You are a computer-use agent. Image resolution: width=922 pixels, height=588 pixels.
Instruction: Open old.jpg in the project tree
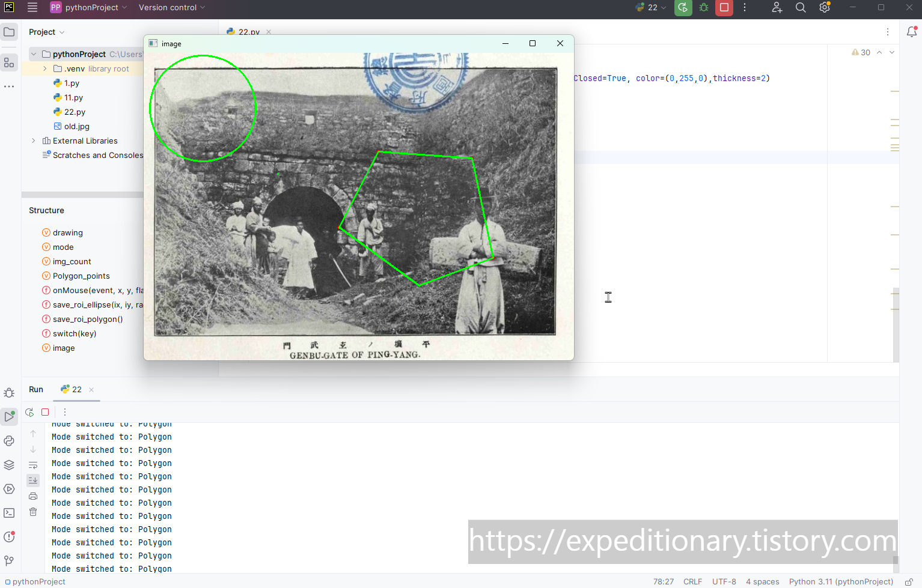coord(76,127)
